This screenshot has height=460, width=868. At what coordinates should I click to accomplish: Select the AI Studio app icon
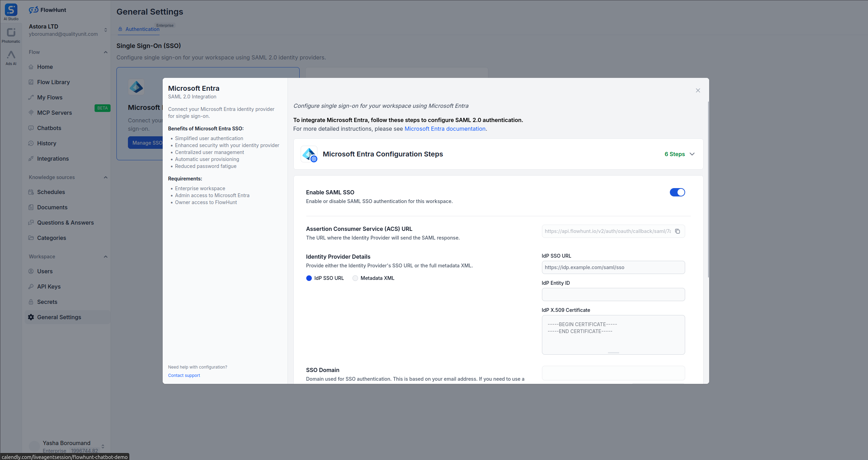(11, 9)
